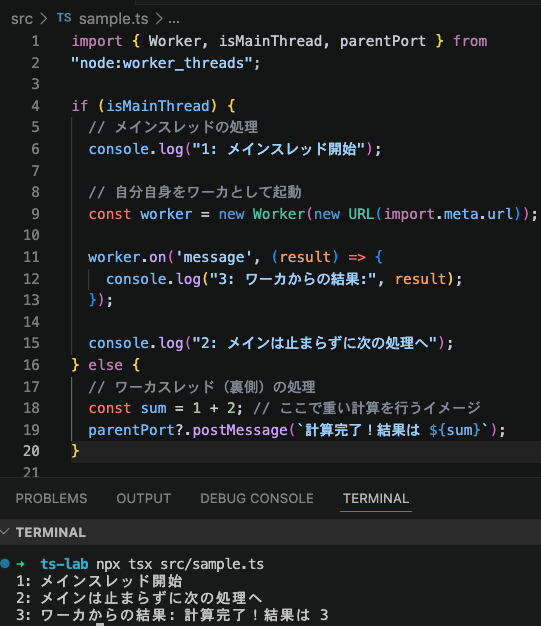Click the breadcrumb ellipsis after sample.ts
The width and height of the screenshot is (541, 626).
click(x=174, y=20)
